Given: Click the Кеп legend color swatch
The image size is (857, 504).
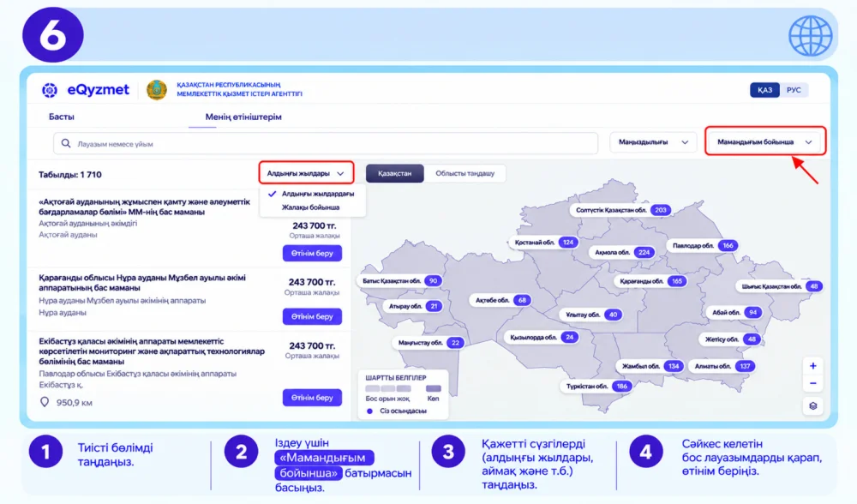Looking at the screenshot, I should [x=434, y=388].
